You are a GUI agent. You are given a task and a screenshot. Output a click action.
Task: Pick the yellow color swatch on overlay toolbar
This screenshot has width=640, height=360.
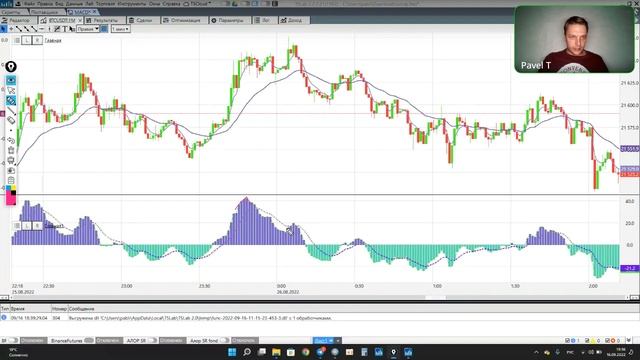click(x=13, y=188)
